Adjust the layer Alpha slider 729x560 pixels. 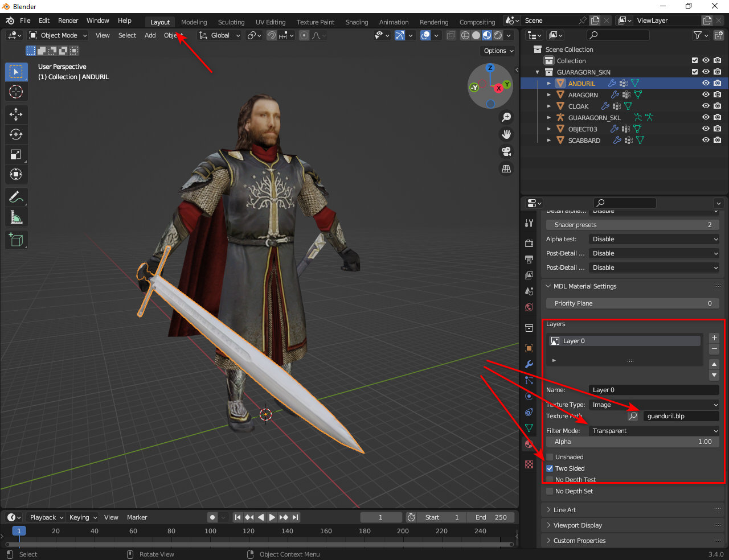633,442
